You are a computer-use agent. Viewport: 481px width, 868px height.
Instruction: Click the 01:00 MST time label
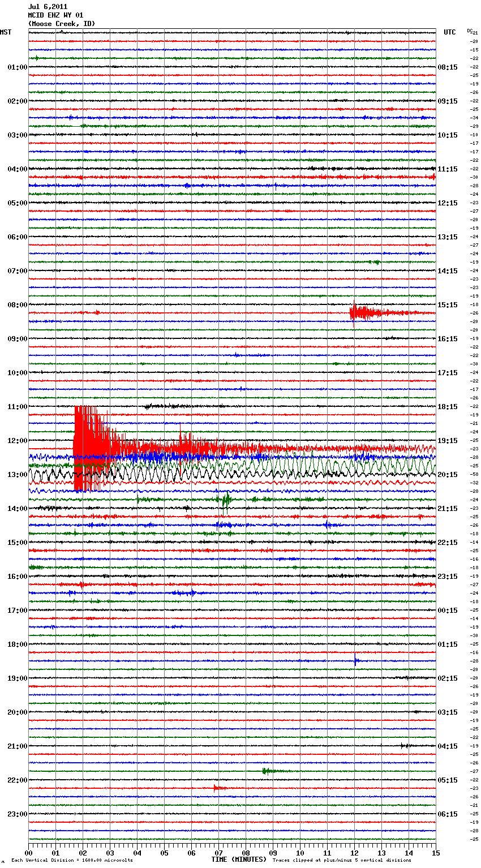pyautogui.click(x=18, y=67)
